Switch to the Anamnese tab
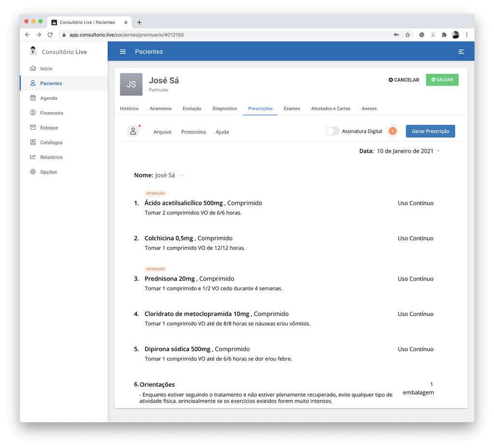Screen dimensions: 494x448 coord(161,109)
